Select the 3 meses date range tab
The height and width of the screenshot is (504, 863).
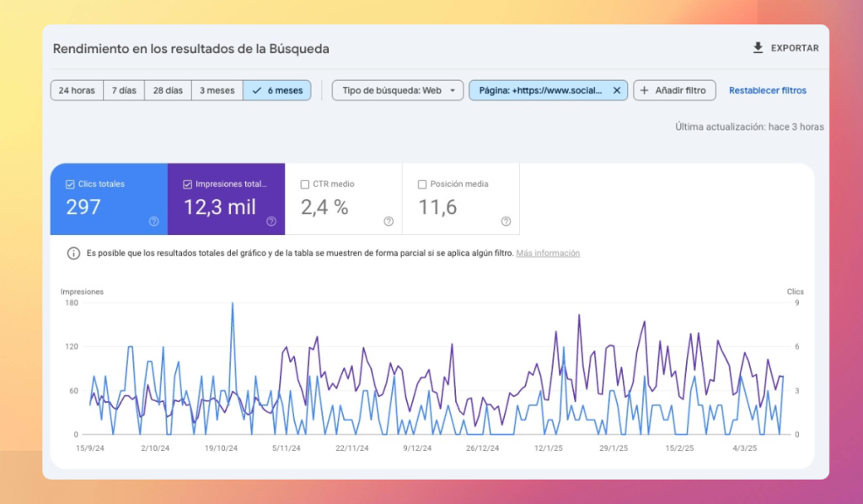[217, 90]
